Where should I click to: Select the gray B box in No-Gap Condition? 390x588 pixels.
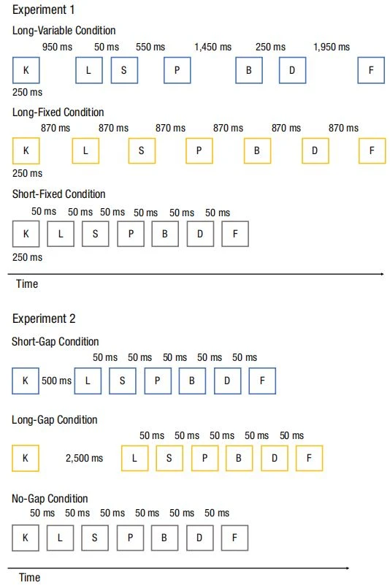click(164, 538)
